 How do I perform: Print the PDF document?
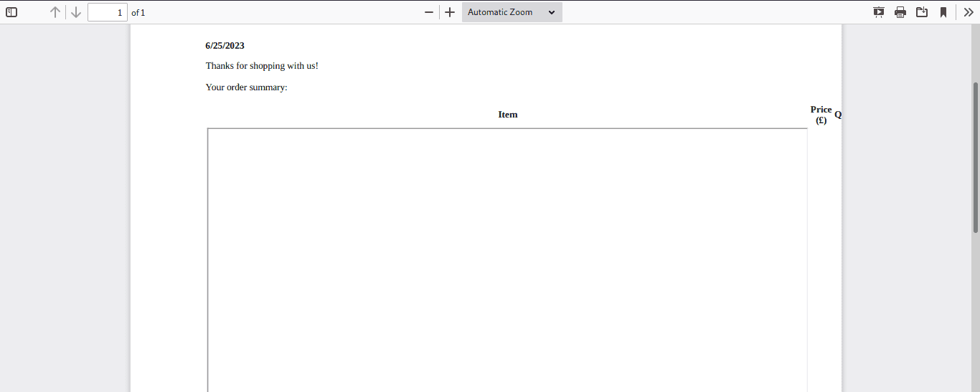click(x=900, y=12)
